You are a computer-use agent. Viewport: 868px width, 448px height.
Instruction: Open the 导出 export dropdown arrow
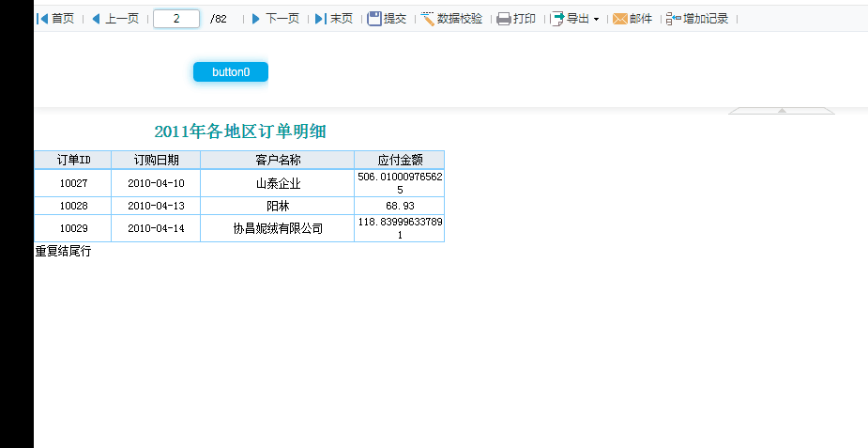pos(596,20)
